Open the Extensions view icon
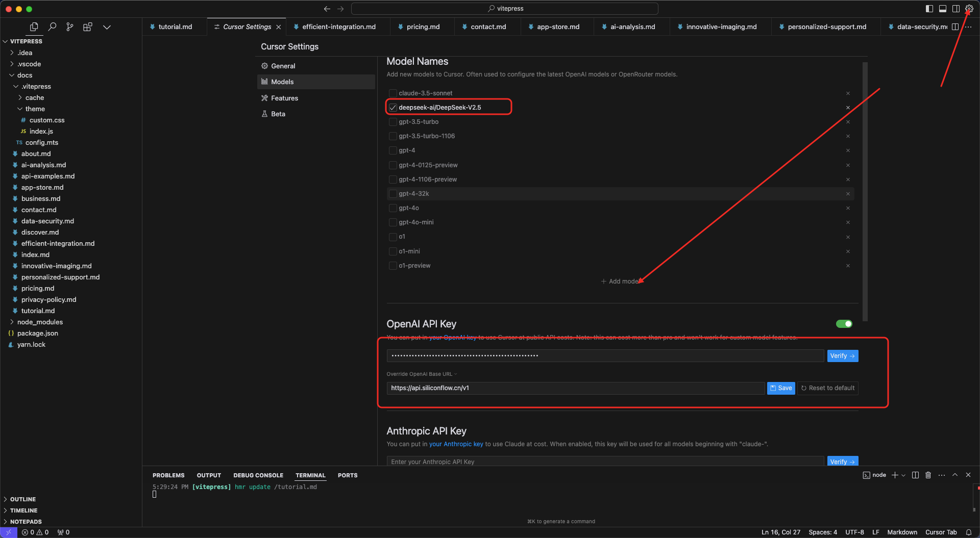Viewport: 980px width, 538px height. point(88,27)
